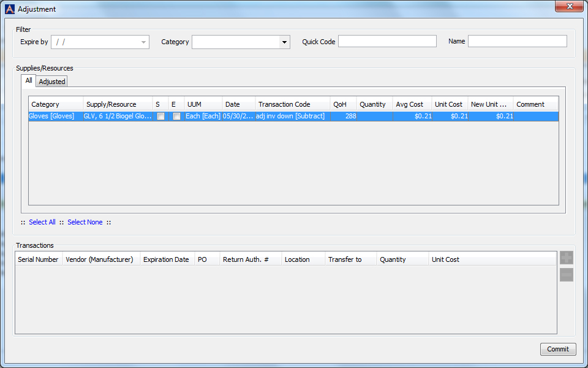Sort by QoH column header
The height and width of the screenshot is (368, 588).
tap(342, 104)
